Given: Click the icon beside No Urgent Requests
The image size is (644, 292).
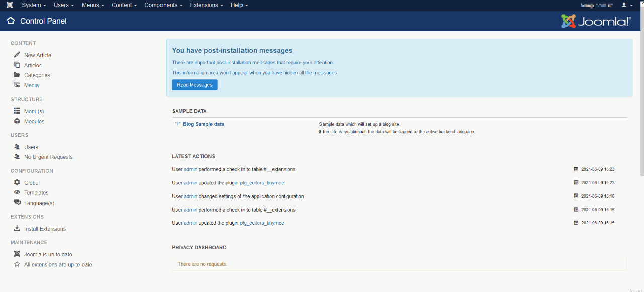Looking at the screenshot, I should [x=17, y=157].
